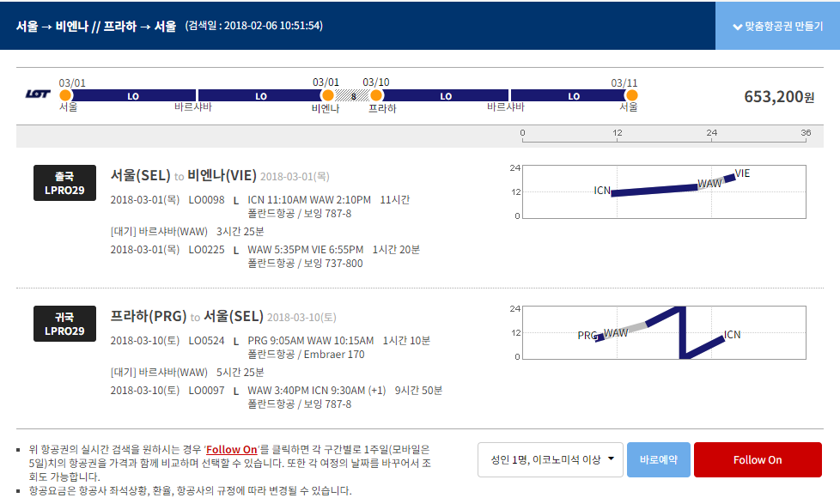Click the L icon beside flight LO0524
Screen dimensions: 840x504
tap(234, 338)
